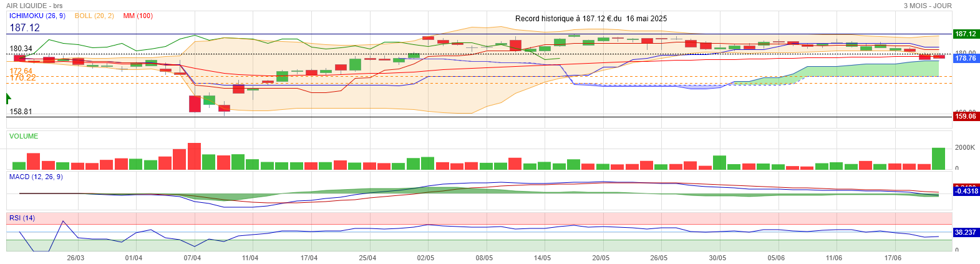Click the green arrow marker at left edge
The width and height of the screenshot is (980, 264).
pyautogui.click(x=9, y=98)
